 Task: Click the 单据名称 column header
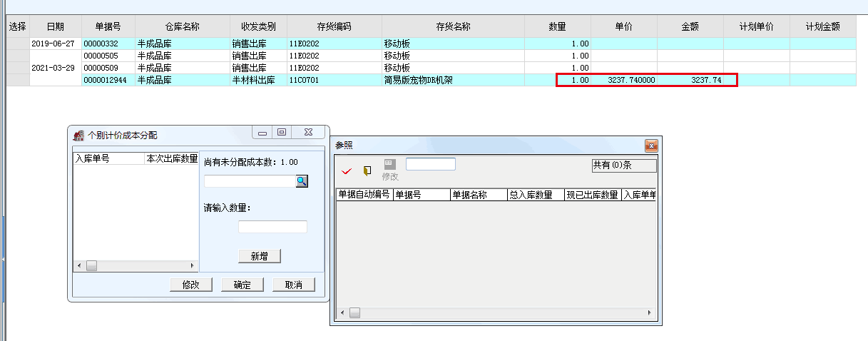(479, 195)
